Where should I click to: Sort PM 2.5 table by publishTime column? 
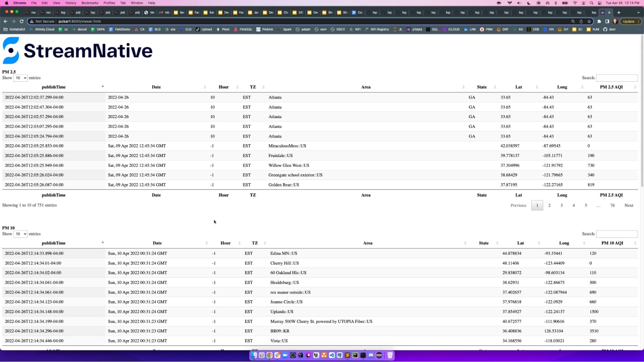[53, 87]
